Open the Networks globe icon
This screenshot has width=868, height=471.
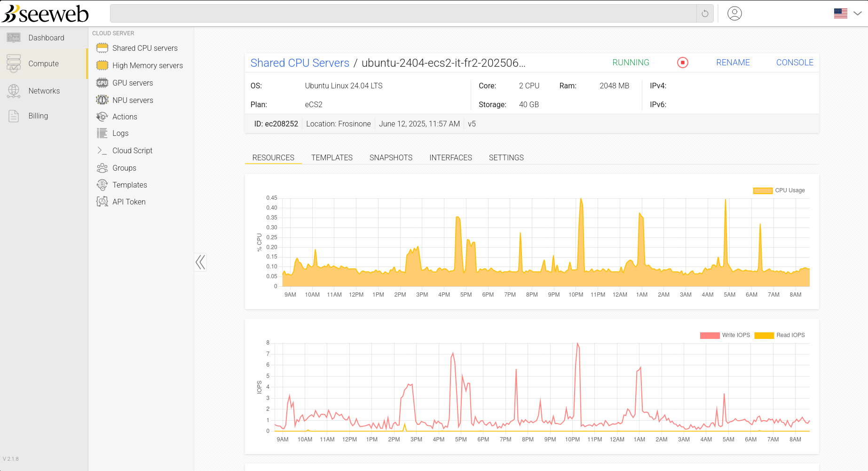tap(14, 91)
